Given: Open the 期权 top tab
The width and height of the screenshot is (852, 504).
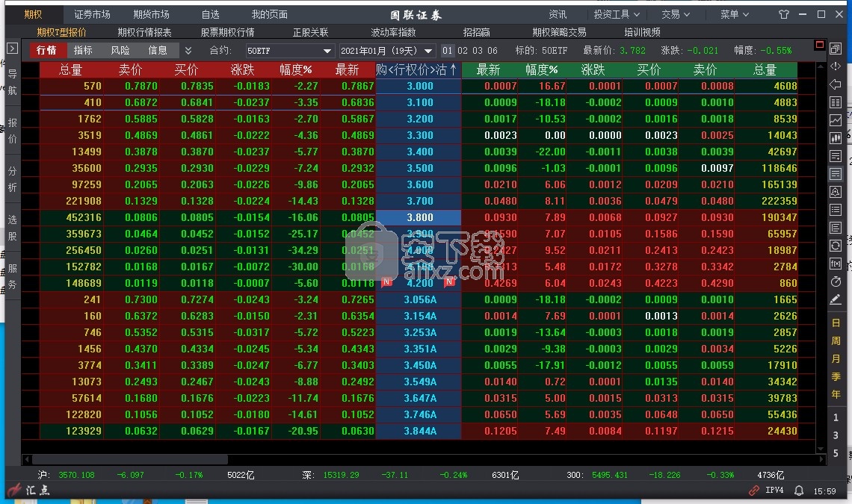Looking at the screenshot, I should coord(33,14).
